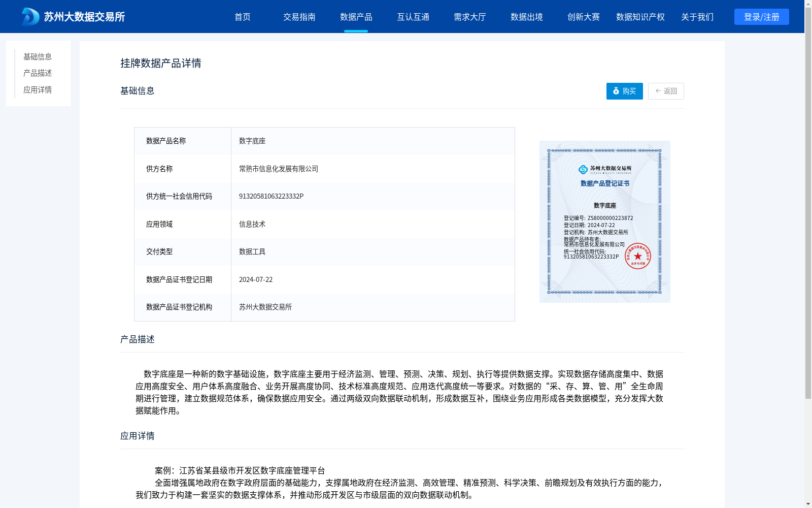
Task: Open the 创新大赛 navigation item
Action: 584,17
